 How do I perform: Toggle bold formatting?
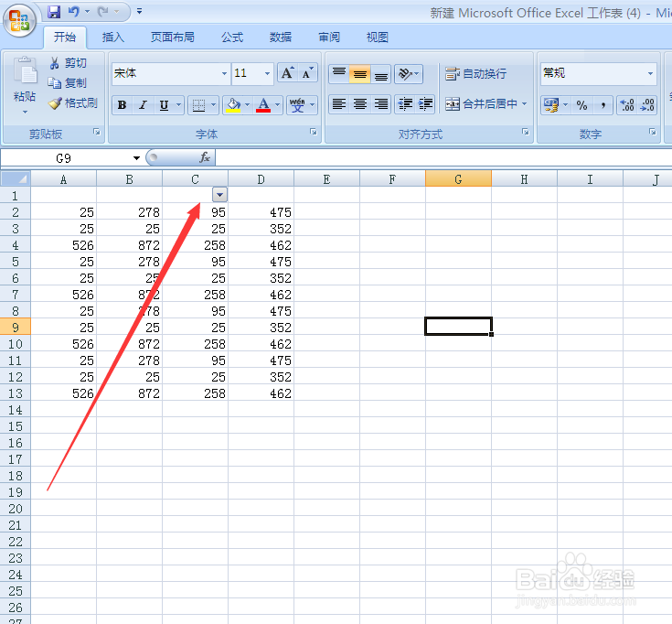click(x=123, y=105)
